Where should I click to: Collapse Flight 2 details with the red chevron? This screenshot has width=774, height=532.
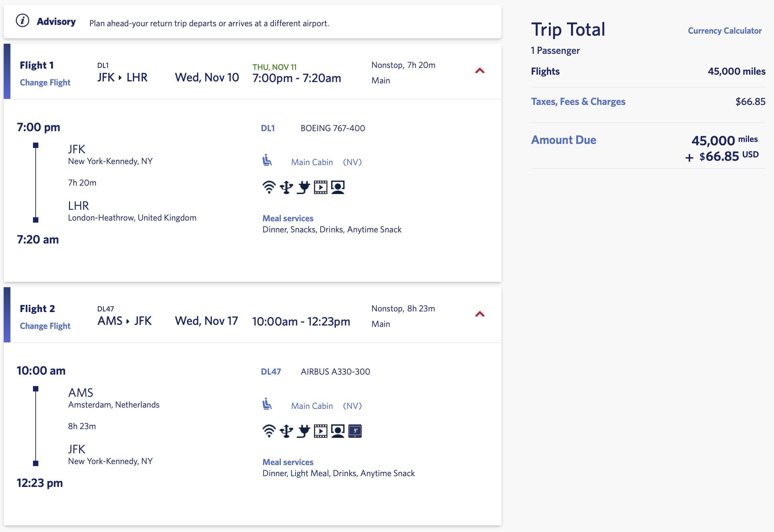[x=480, y=314]
